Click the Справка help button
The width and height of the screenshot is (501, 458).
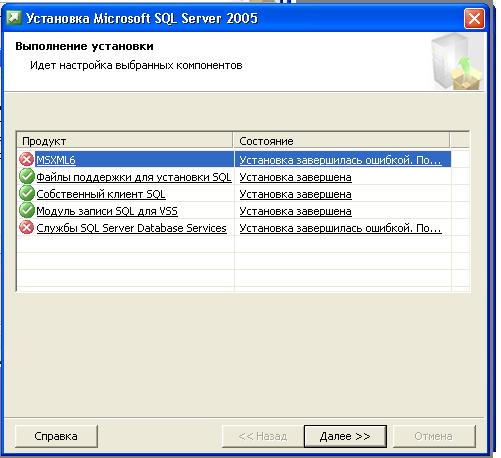56,436
